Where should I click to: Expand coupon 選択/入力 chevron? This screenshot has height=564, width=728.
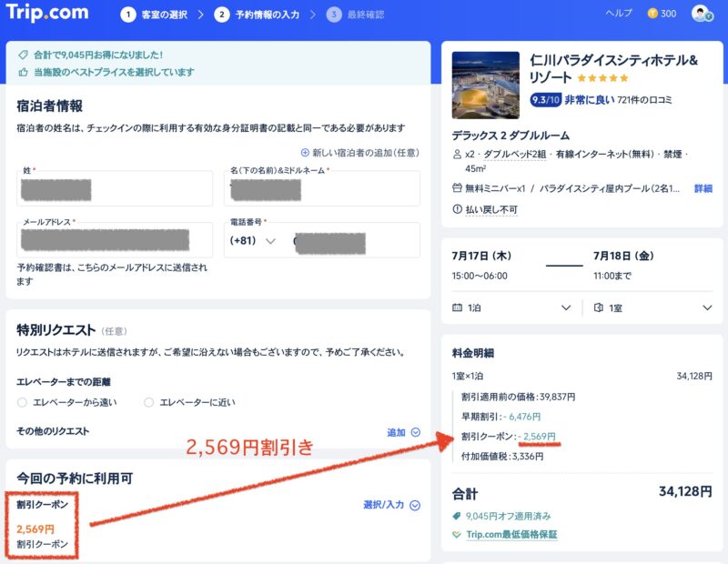coord(415,505)
